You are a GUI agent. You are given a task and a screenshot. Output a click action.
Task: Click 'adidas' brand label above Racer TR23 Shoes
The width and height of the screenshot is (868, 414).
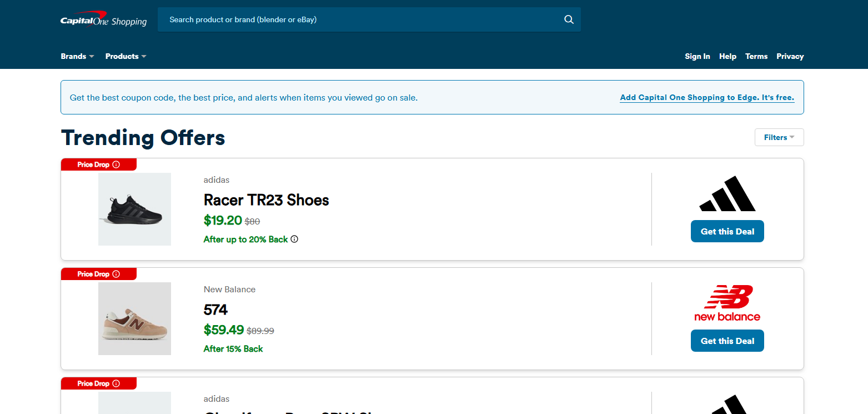[x=217, y=180]
